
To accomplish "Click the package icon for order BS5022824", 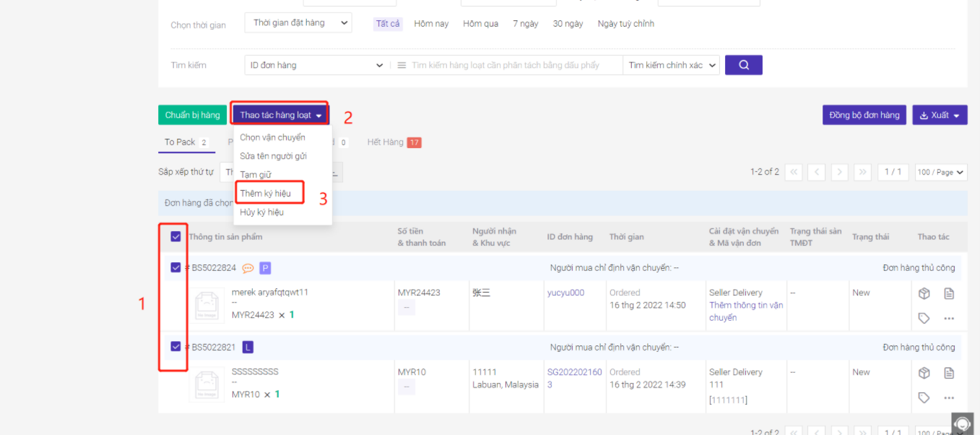I will [924, 293].
